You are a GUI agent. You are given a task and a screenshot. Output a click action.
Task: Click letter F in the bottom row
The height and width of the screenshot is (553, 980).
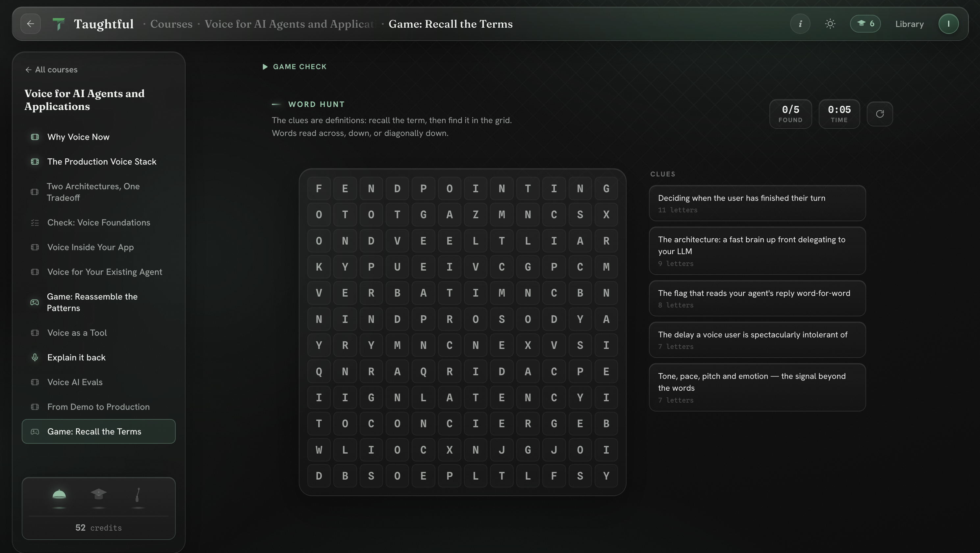(x=554, y=476)
